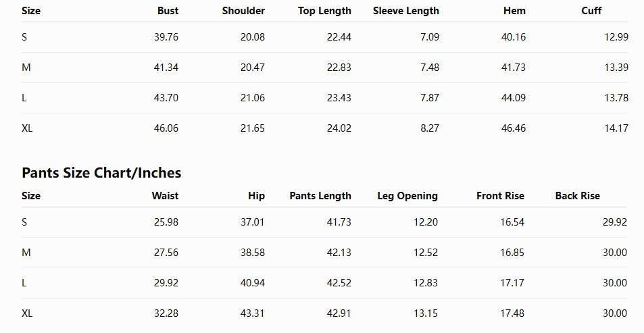Click the Bust column header
Image resolution: width=644 pixels, height=333 pixels.
168,11
